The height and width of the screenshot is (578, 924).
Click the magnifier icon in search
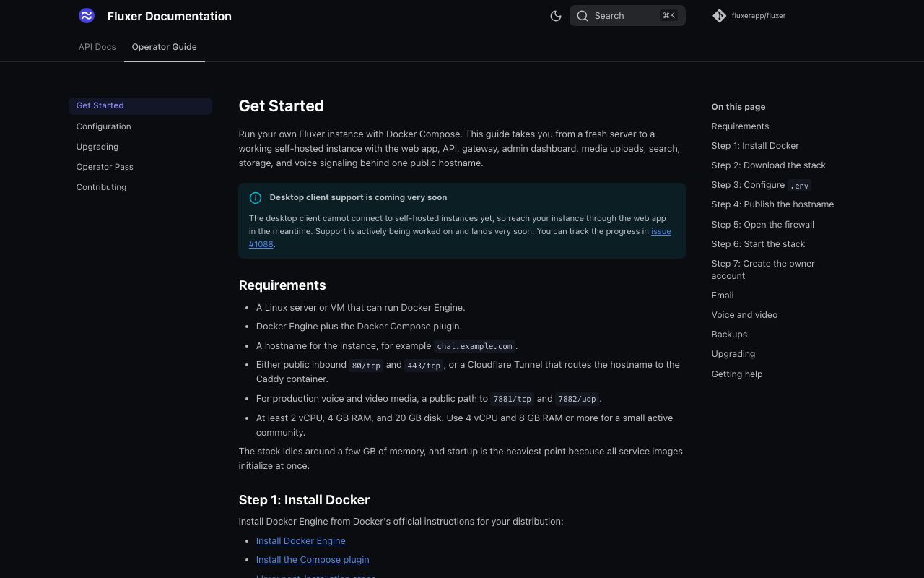coord(583,16)
